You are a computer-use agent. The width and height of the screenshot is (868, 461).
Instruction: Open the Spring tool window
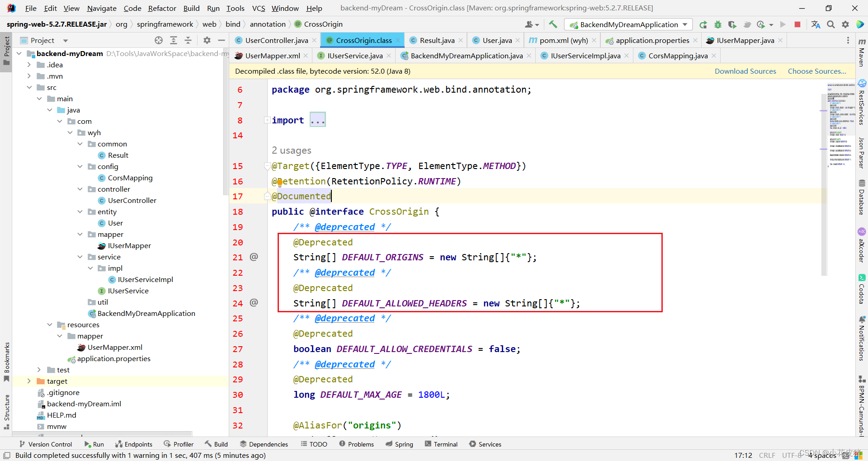400,444
